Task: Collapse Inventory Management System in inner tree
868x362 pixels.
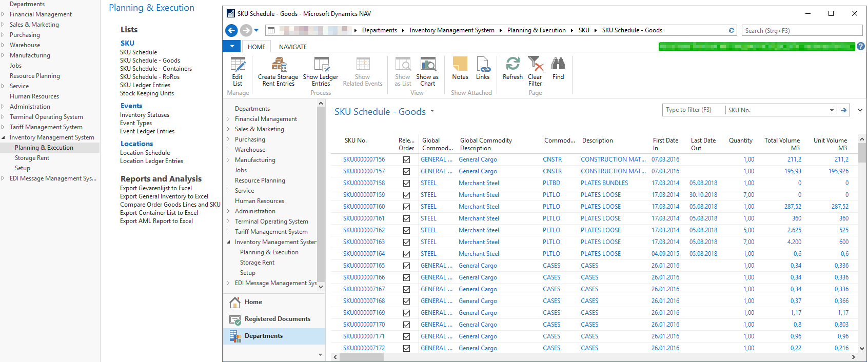Action: (x=228, y=242)
